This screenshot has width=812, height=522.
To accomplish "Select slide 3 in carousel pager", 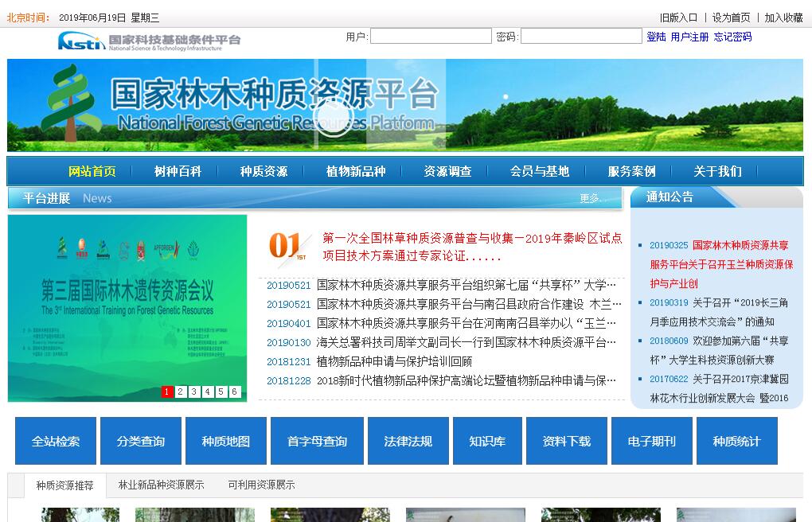I will click(194, 391).
